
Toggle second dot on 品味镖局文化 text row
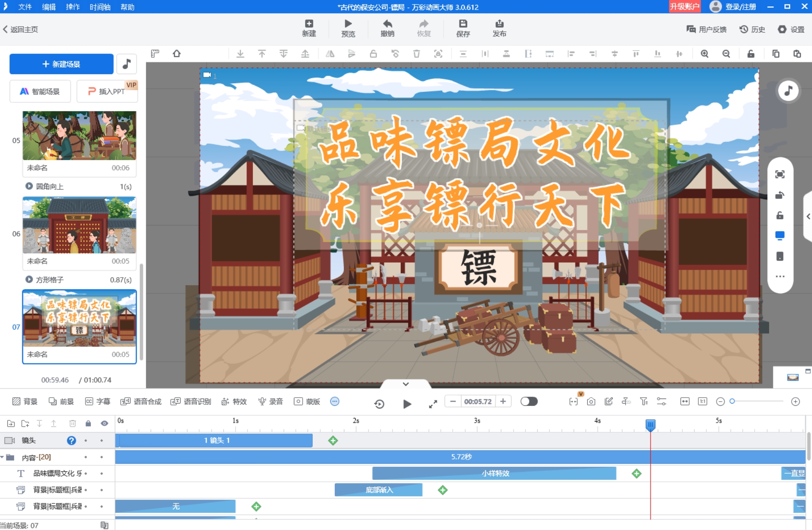click(x=101, y=474)
